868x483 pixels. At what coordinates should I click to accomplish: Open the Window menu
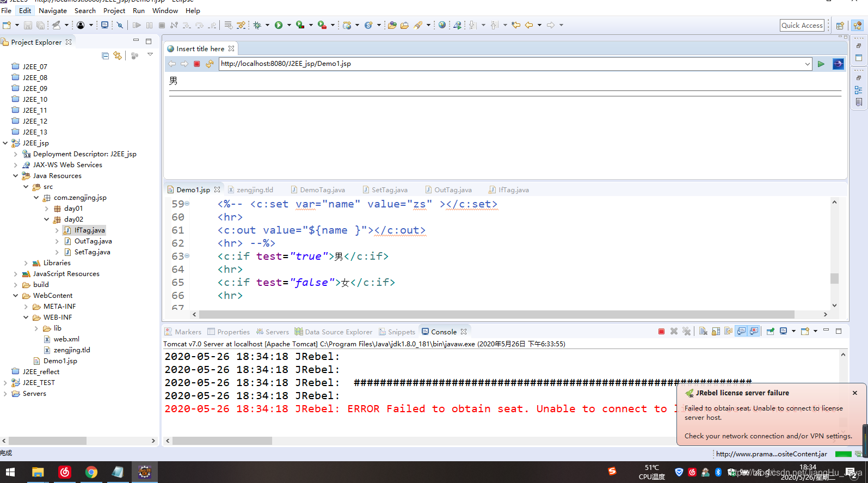pos(165,10)
